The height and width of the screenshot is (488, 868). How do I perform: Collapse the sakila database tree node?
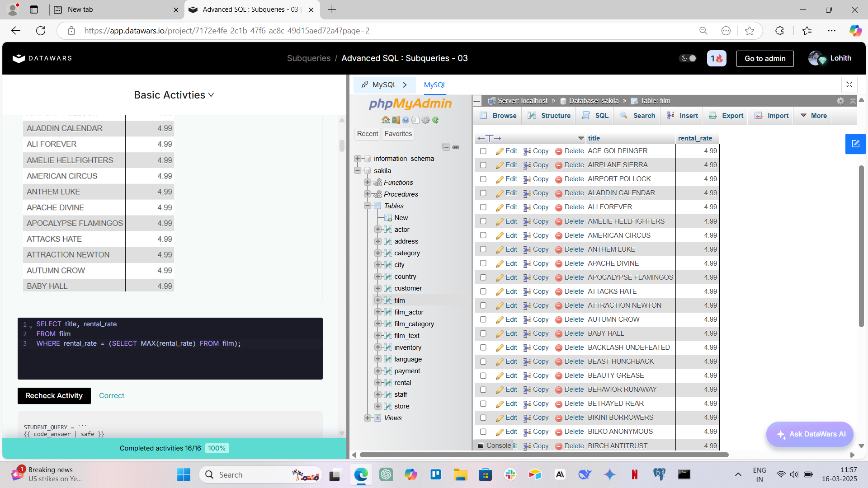pyautogui.click(x=358, y=171)
